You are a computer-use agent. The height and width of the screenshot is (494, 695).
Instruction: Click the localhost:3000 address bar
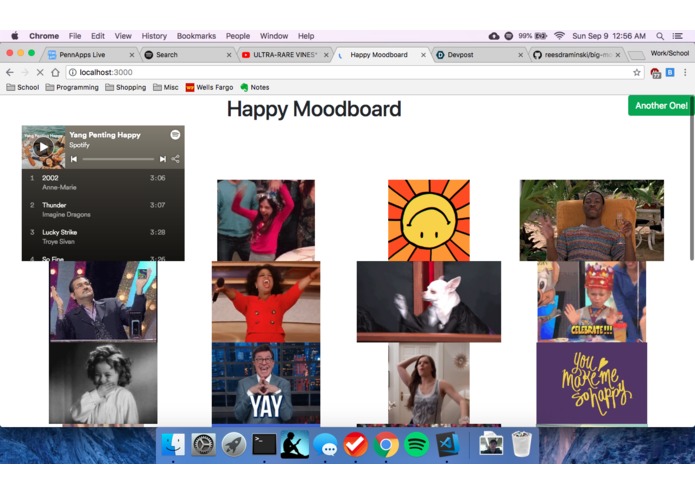[x=355, y=72]
